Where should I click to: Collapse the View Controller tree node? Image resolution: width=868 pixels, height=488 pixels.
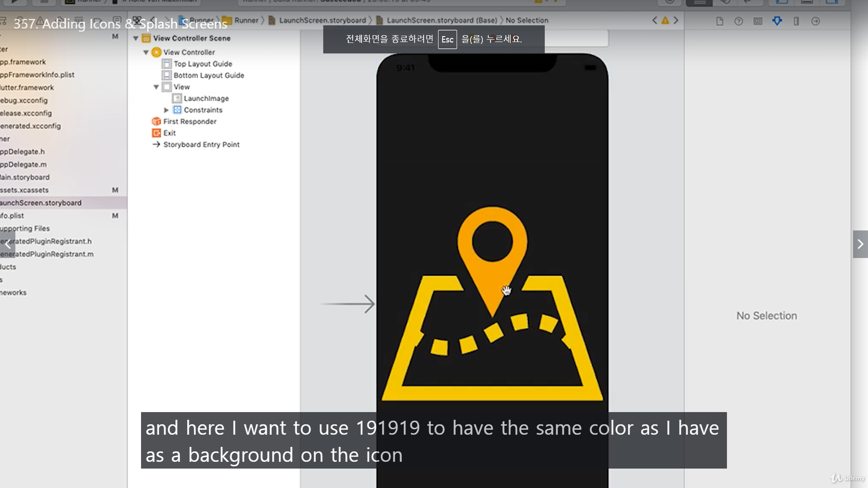point(146,52)
